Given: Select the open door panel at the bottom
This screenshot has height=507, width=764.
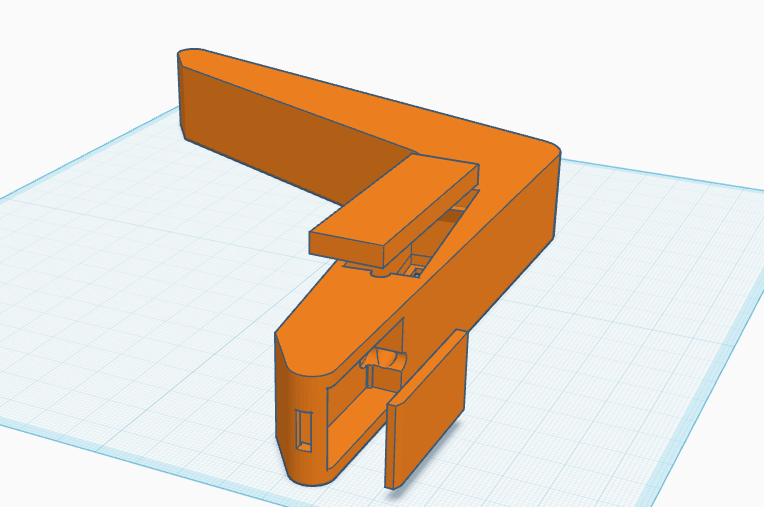Looking at the screenshot, I should (x=426, y=409).
